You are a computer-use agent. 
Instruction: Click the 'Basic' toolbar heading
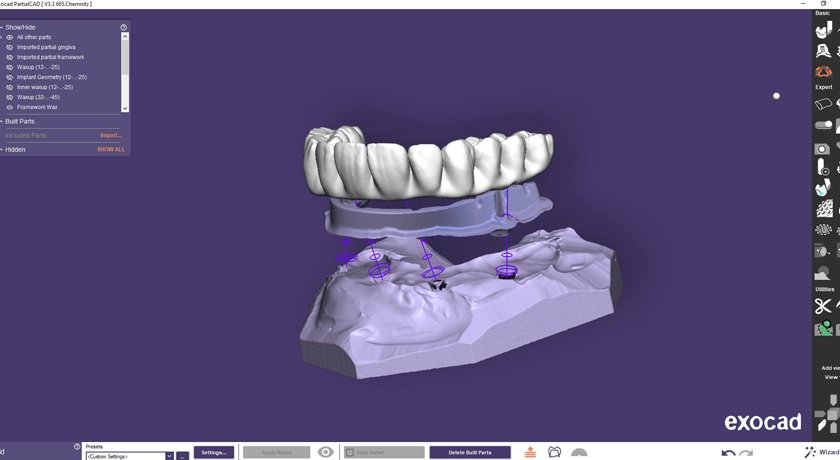tap(822, 13)
